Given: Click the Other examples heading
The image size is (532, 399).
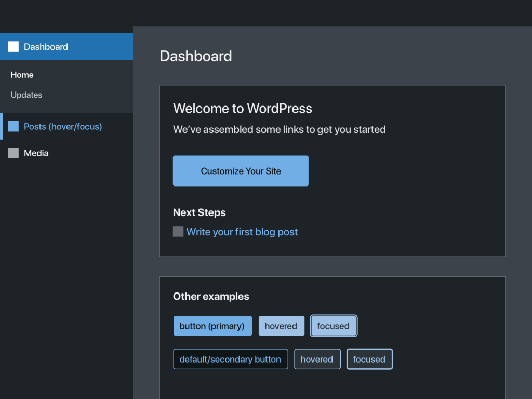Looking at the screenshot, I should coord(211,297).
